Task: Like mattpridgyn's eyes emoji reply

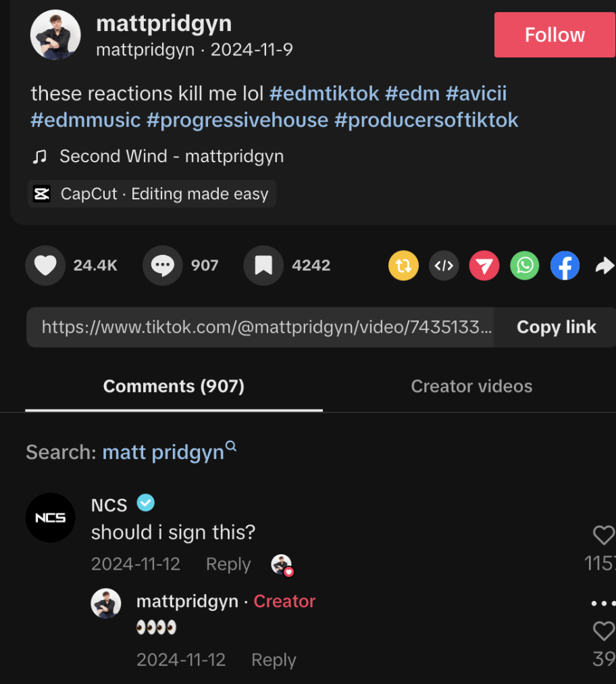Action: pyautogui.click(x=603, y=631)
